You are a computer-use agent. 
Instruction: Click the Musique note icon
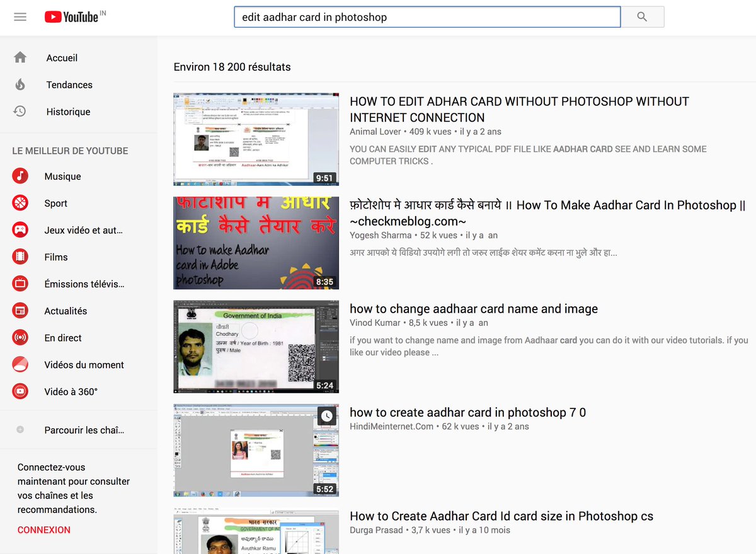click(20, 176)
